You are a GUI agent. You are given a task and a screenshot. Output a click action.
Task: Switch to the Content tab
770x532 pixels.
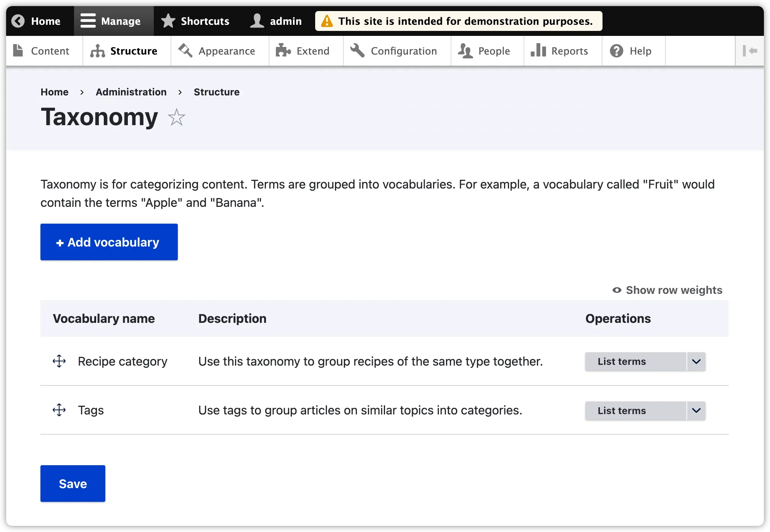(43, 51)
